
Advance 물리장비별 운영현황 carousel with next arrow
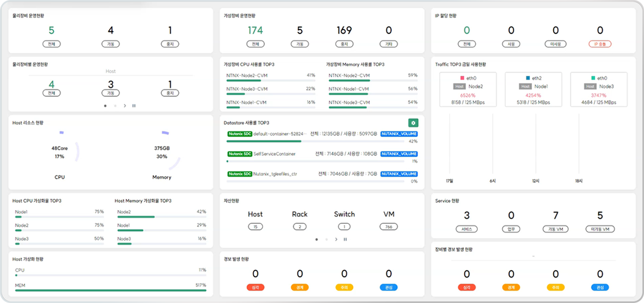[x=125, y=106]
